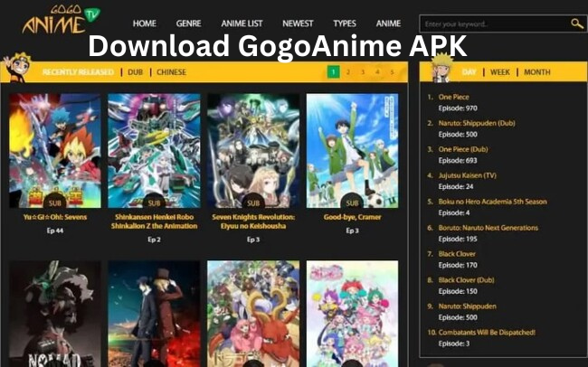Open the two men in coats poster
Screen dimensions: 588x367
[154, 314]
